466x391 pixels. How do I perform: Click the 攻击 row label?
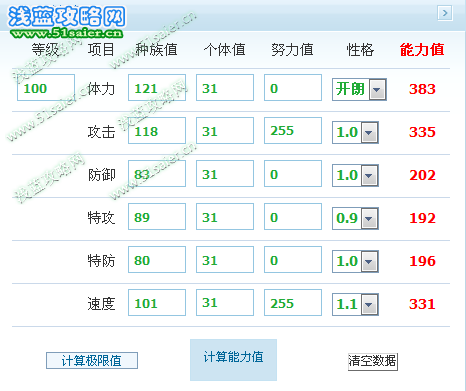pos(101,132)
